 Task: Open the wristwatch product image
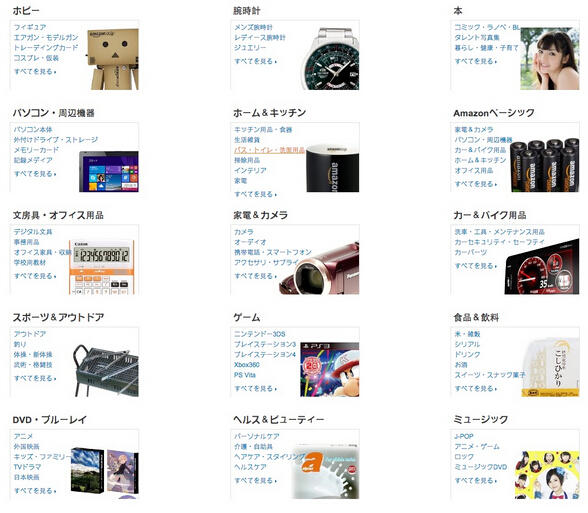tap(330, 59)
